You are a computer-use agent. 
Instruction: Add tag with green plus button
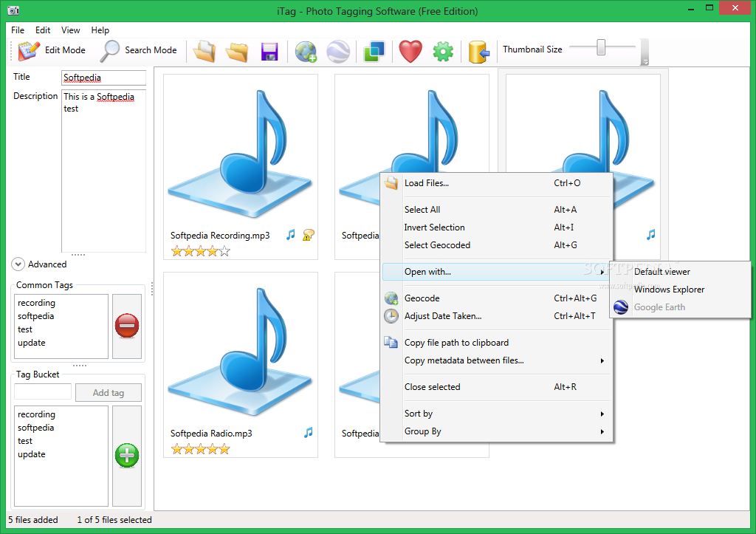coord(127,456)
